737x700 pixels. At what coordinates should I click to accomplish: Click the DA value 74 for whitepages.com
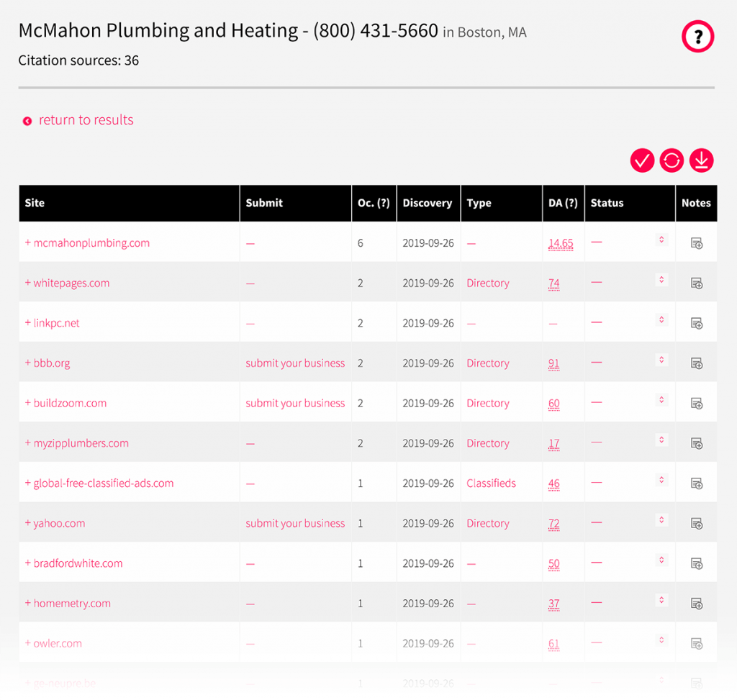click(553, 283)
